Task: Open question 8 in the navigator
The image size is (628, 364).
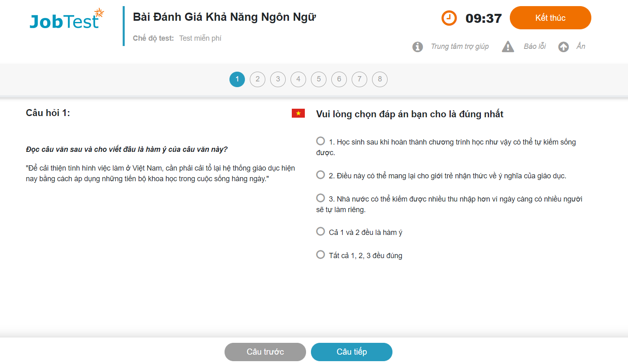Action: [380, 79]
